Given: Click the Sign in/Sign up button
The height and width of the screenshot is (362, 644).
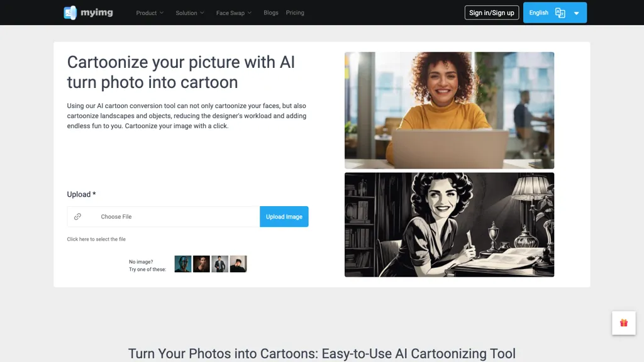Looking at the screenshot, I should [x=492, y=13].
